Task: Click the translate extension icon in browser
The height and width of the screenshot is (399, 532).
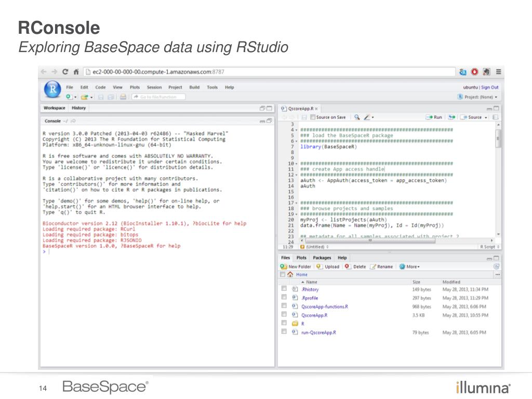Action: coord(463,72)
